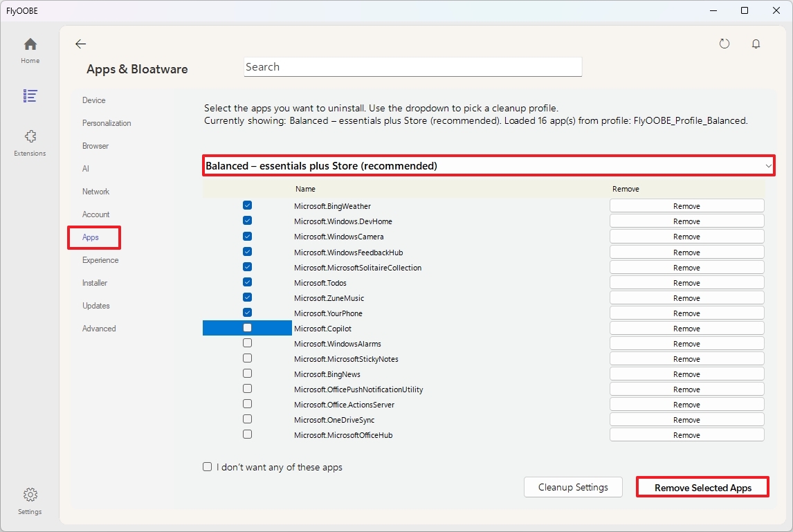793x532 pixels.
Task: Open the cleanup profile dropdown arrow
Action: tap(768, 166)
